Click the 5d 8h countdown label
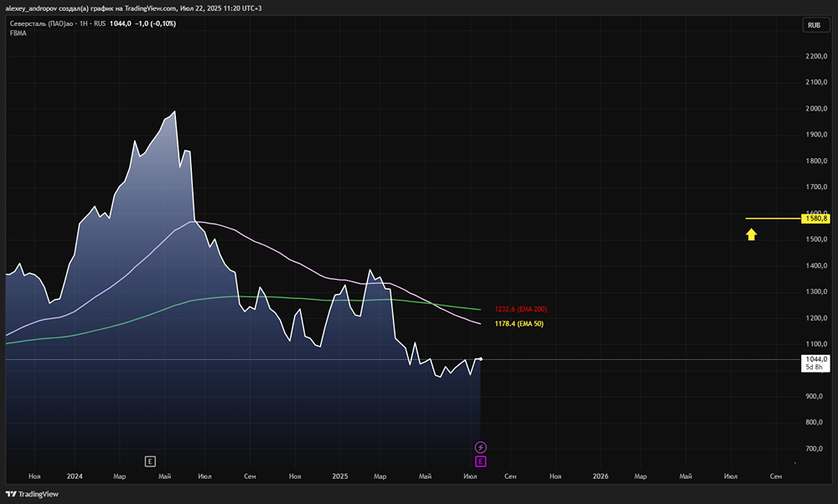 pos(815,368)
